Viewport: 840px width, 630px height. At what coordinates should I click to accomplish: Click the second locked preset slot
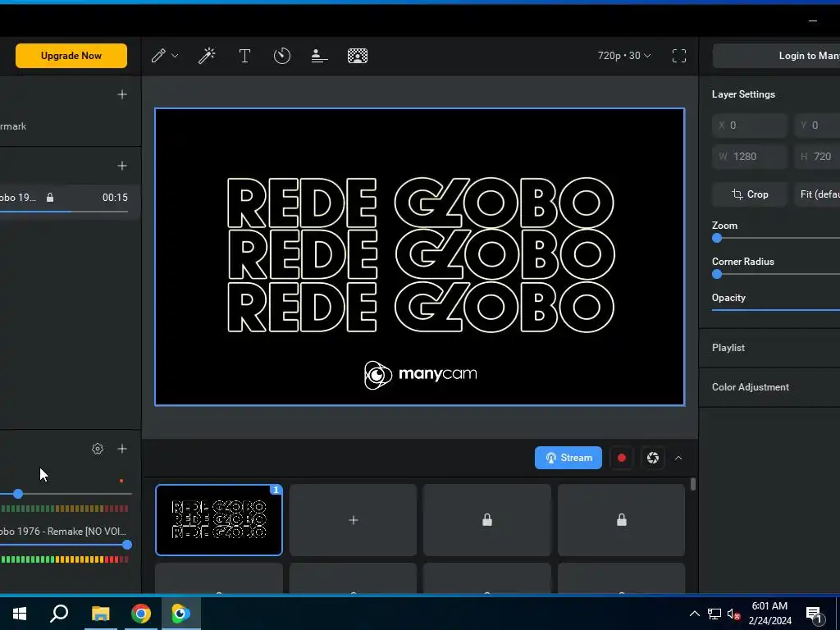[622, 520]
